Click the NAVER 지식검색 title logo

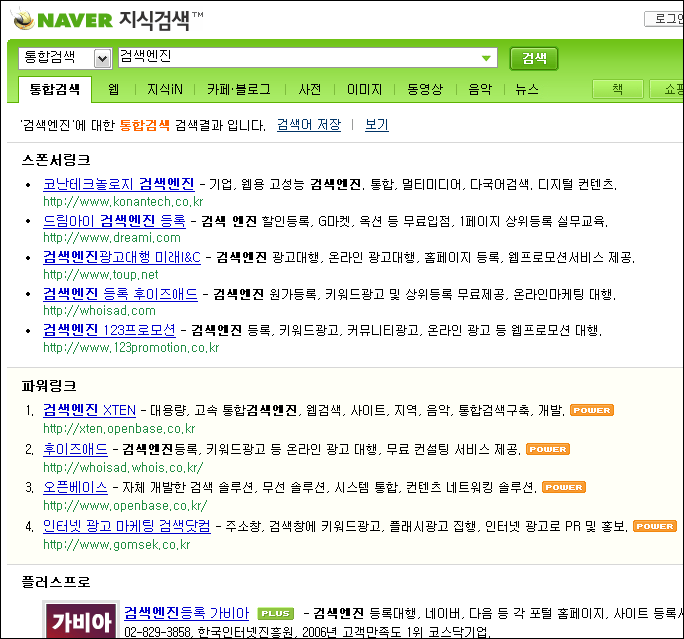tap(109, 20)
